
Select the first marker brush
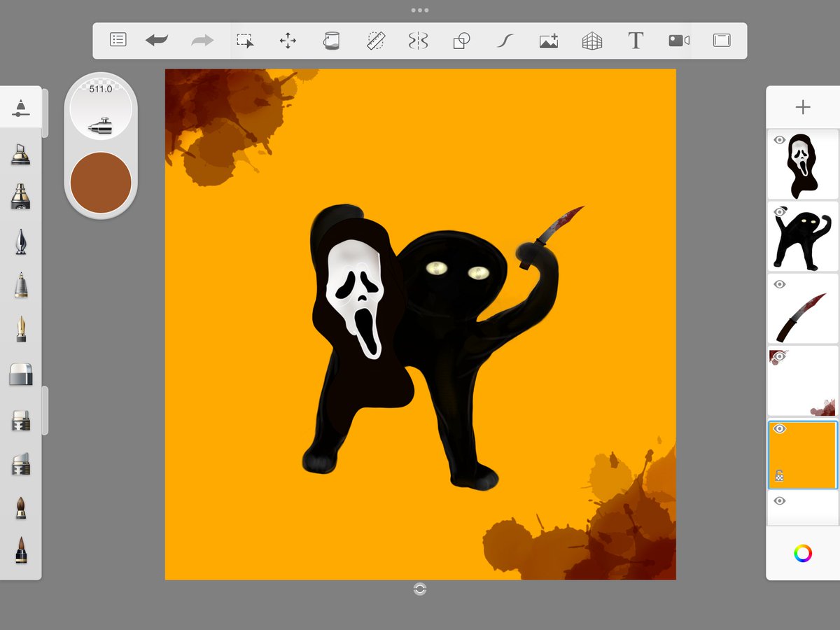click(21, 153)
